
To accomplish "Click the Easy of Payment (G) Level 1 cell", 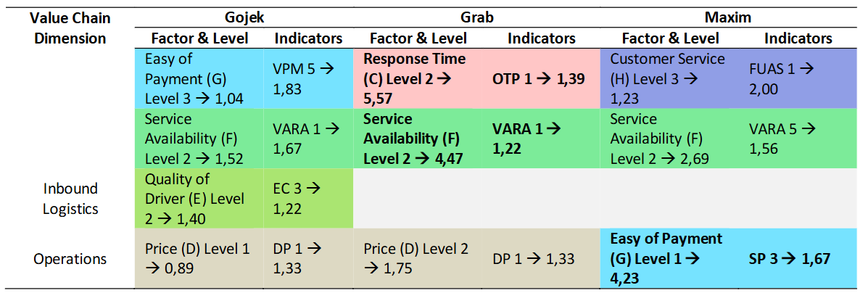I will point(666,258).
